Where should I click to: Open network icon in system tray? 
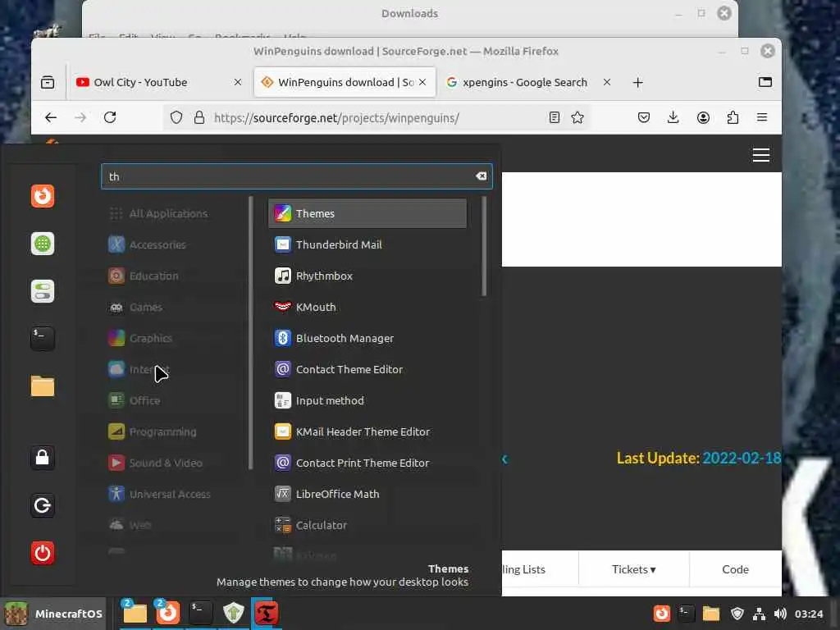pyautogui.click(x=759, y=614)
